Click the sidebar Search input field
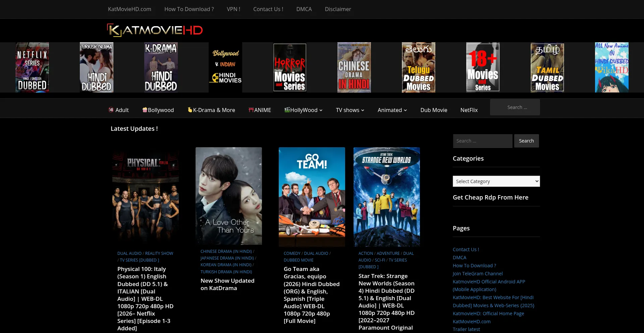The height and width of the screenshot is (333, 644). tap(482, 141)
